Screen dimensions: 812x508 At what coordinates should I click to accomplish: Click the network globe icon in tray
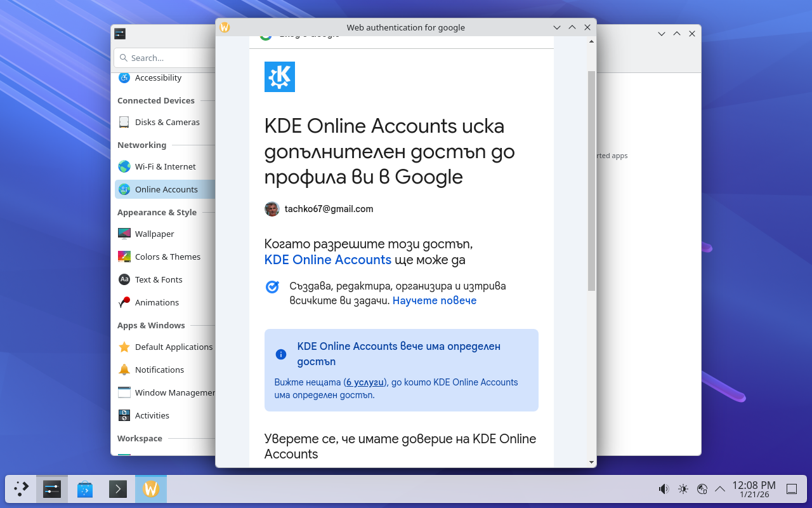[702, 489]
